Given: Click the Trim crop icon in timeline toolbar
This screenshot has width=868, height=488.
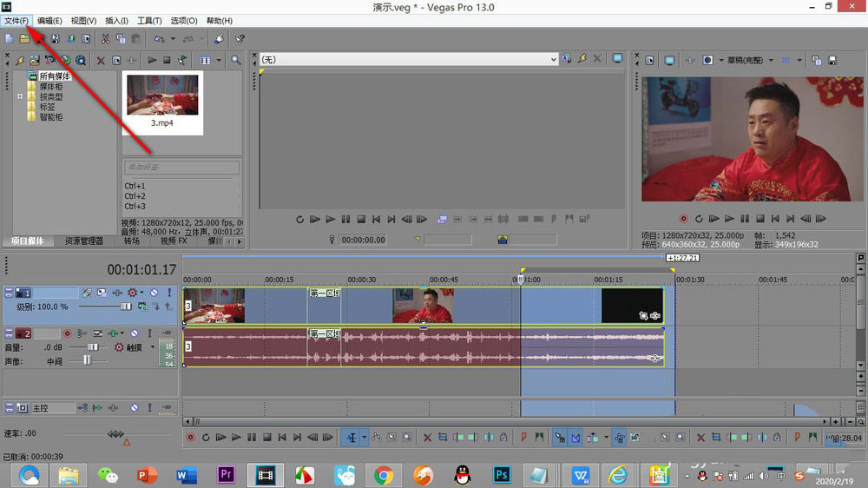Looking at the screenshot, I should click(443, 438).
